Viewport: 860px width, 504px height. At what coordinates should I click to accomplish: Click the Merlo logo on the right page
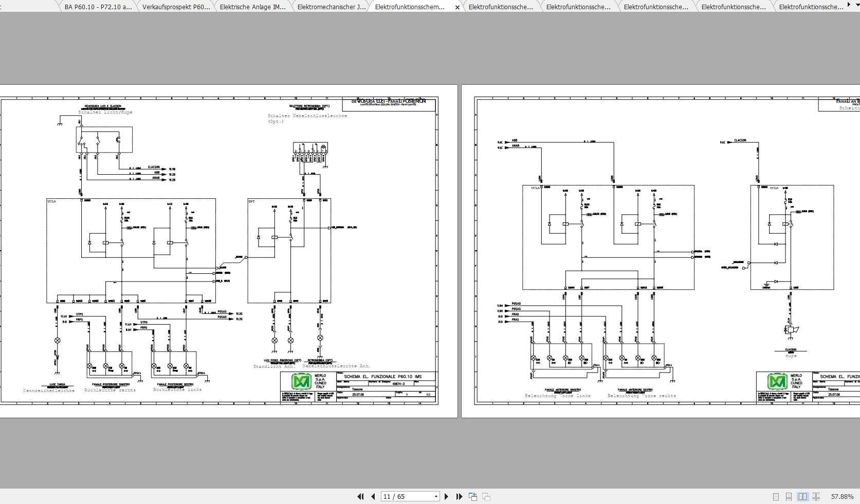(778, 382)
